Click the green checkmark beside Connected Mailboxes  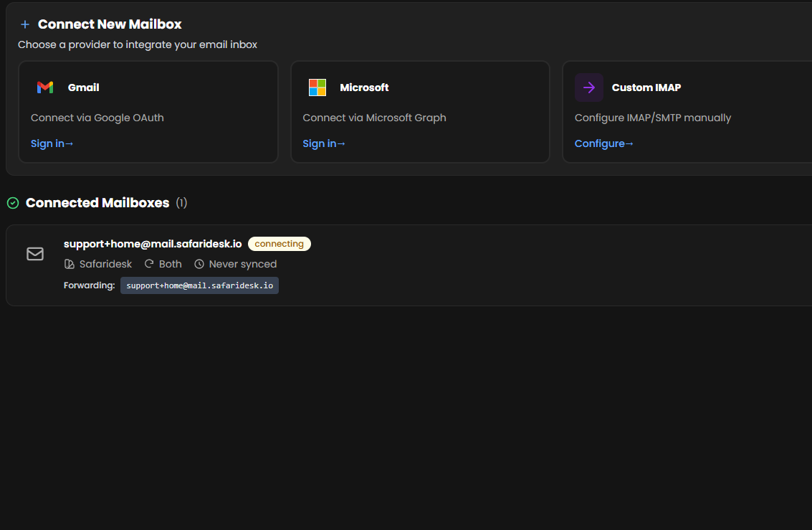coord(12,203)
